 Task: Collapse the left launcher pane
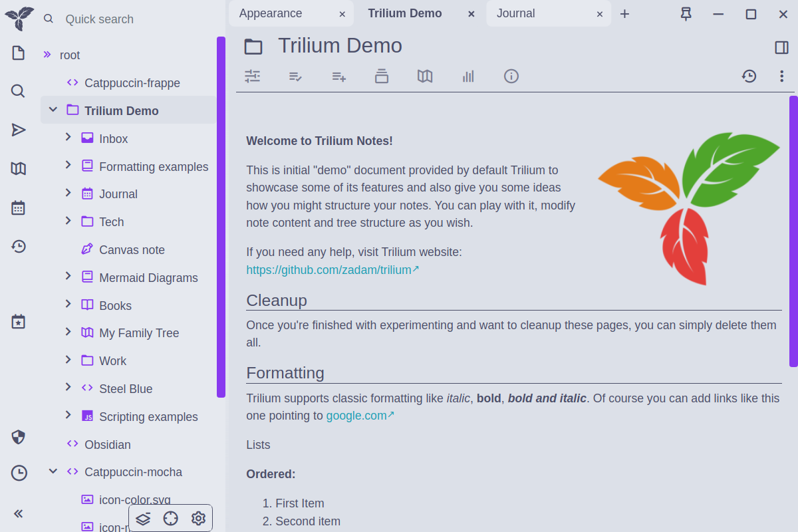(19, 513)
